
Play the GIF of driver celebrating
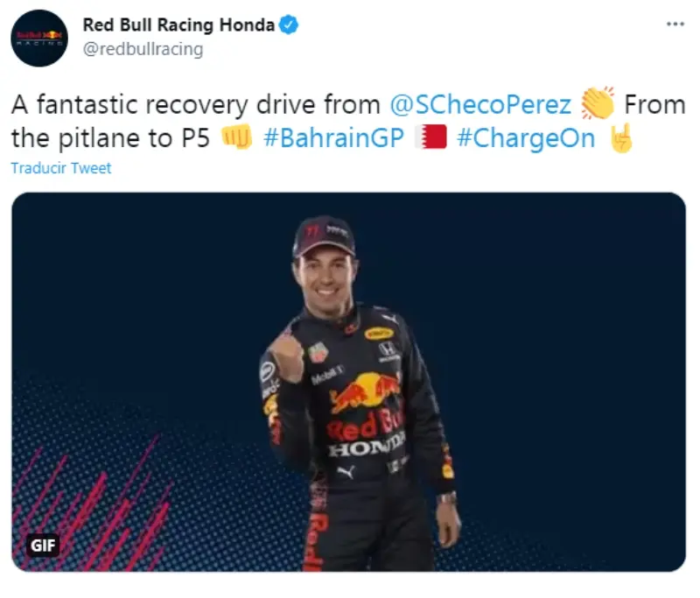348,382
